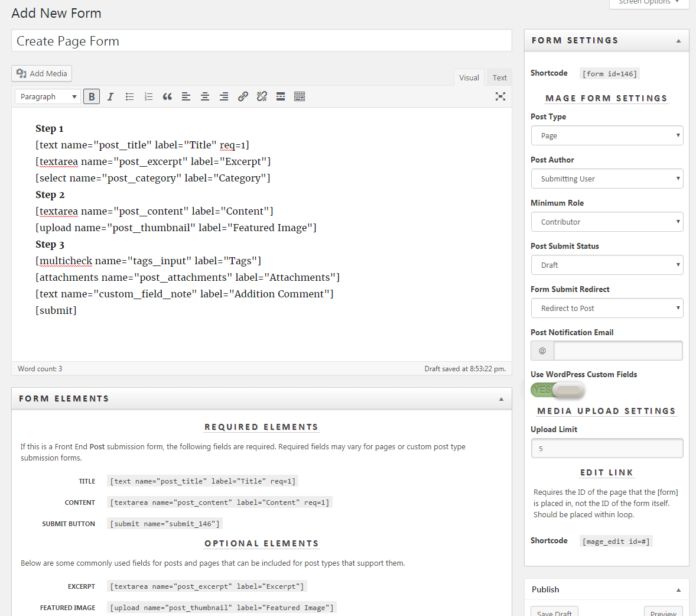Open the Post Type dropdown

pyautogui.click(x=607, y=135)
